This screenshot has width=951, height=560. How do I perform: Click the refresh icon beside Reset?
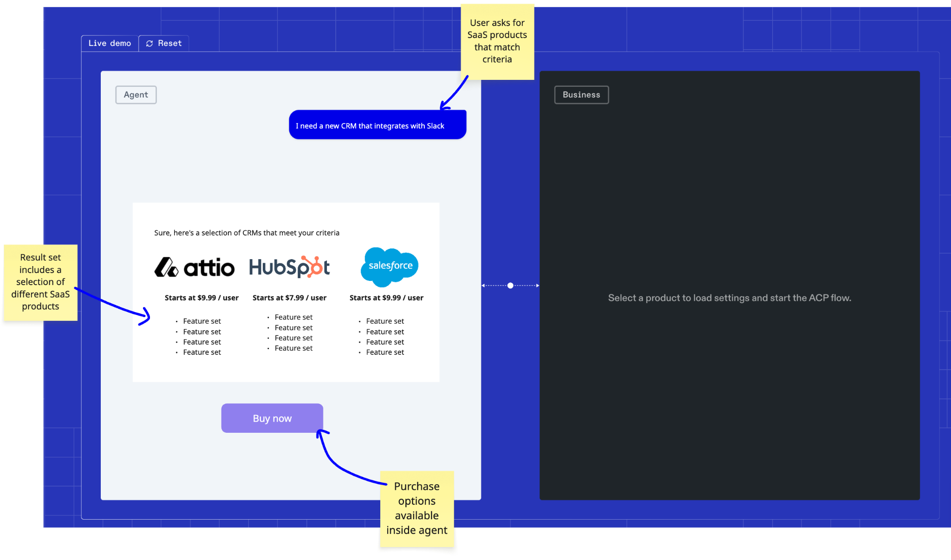(x=149, y=43)
